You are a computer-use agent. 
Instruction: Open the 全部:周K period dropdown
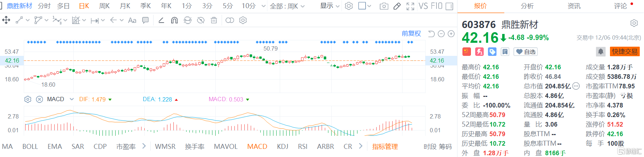click(287, 6)
